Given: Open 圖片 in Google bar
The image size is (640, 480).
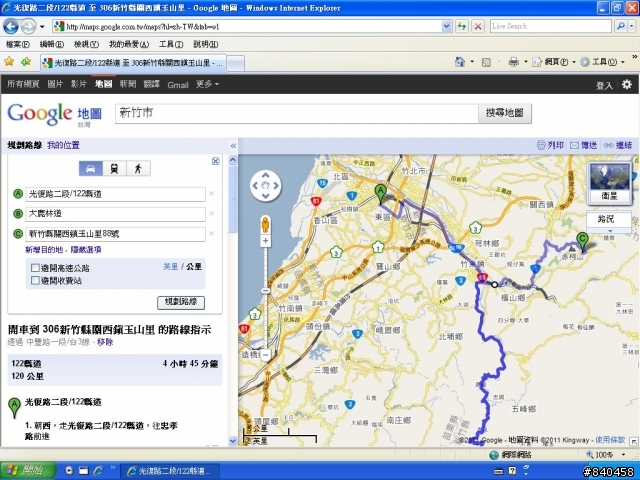Looking at the screenshot, I should coord(55,84).
